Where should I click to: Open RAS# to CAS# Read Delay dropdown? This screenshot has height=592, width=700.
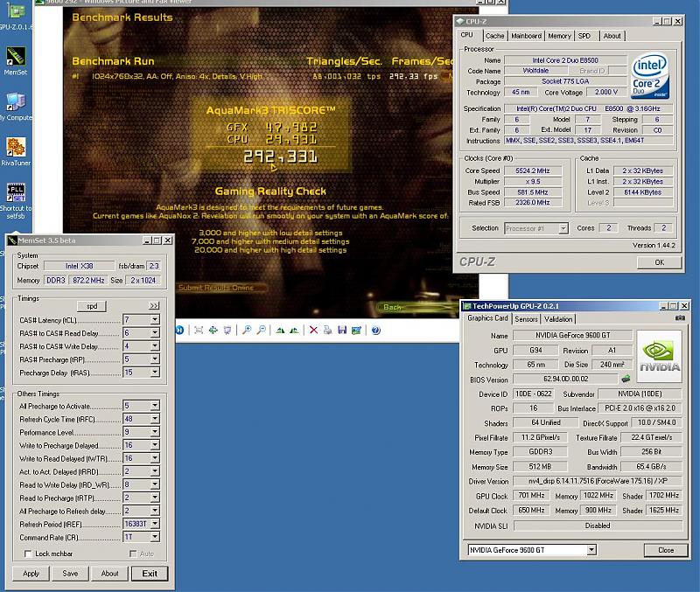[155, 333]
